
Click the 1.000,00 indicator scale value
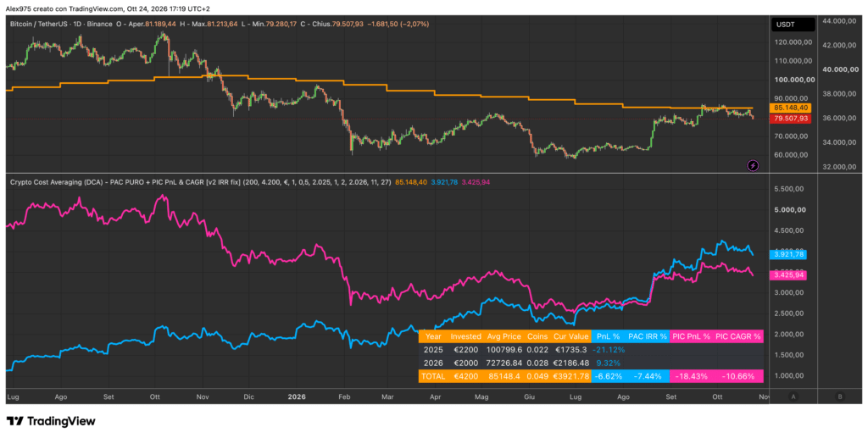click(x=791, y=376)
